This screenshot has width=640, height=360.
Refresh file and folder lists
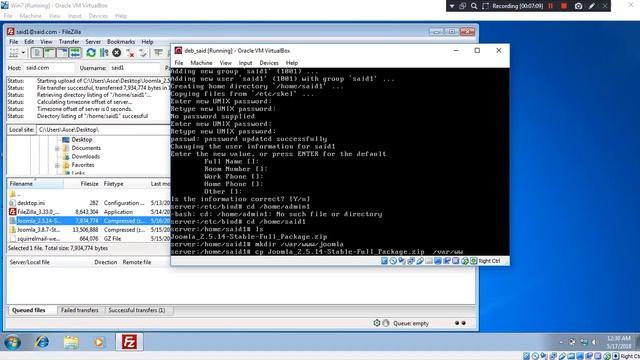(x=91, y=53)
